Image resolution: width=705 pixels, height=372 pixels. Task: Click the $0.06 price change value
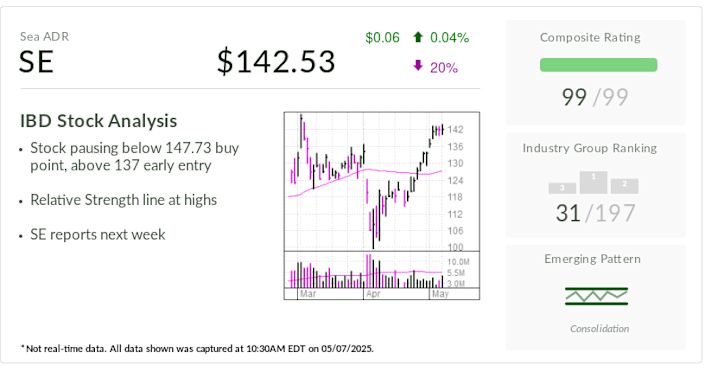[x=382, y=37]
